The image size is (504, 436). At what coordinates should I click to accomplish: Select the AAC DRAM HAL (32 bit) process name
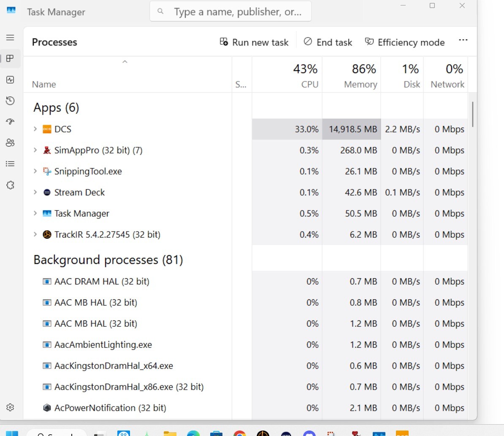pyautogui.click(x=102, y=282)
